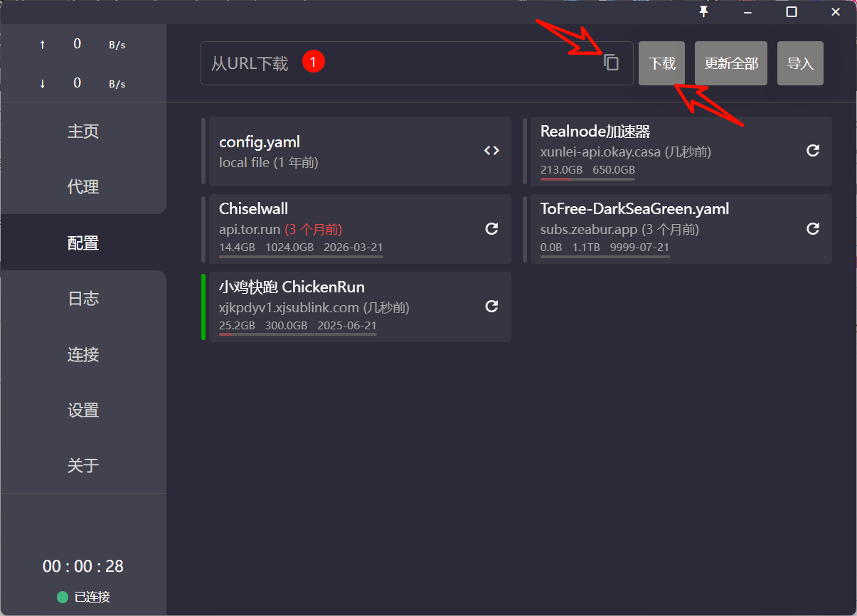857x616 pixels.
Task: Click the paste-from-clipboard icon in URL field
Action: [611, 63]
